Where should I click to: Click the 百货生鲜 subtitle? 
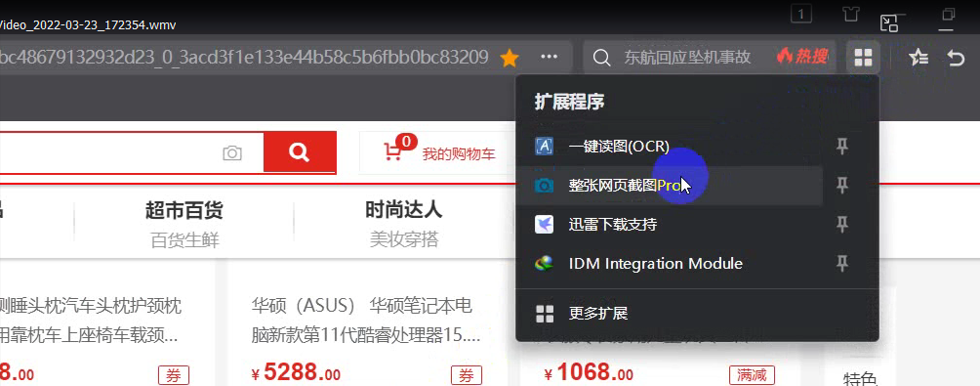[185, 240]
